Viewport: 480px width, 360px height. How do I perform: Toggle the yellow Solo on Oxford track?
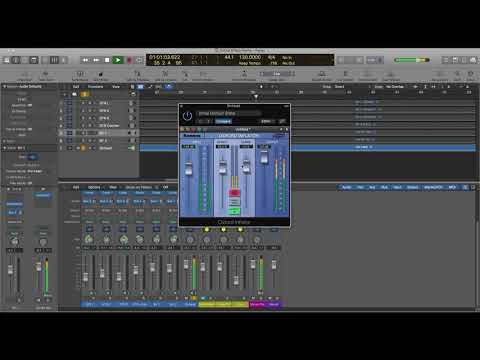tap(83, 148)
